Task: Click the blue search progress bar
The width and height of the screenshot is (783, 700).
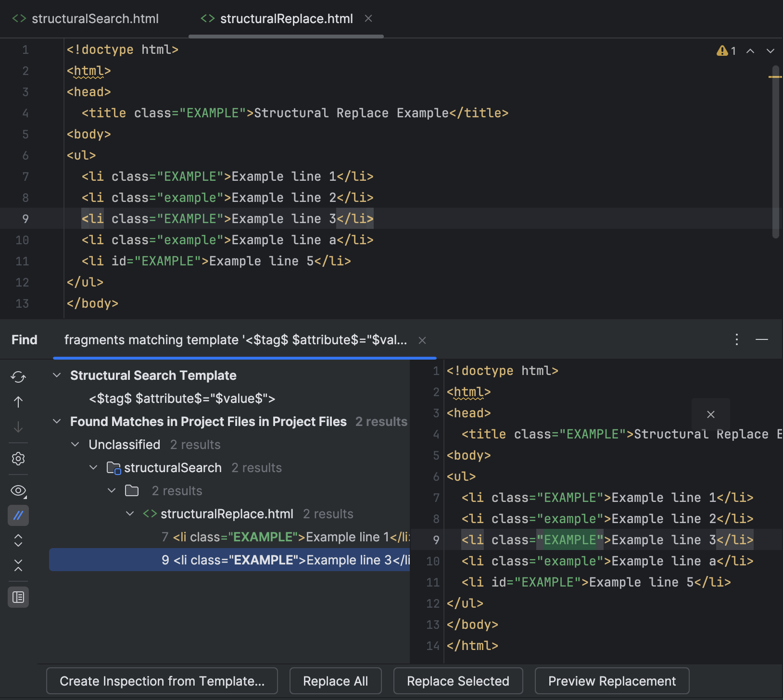Action: click(x=245, y=358)
